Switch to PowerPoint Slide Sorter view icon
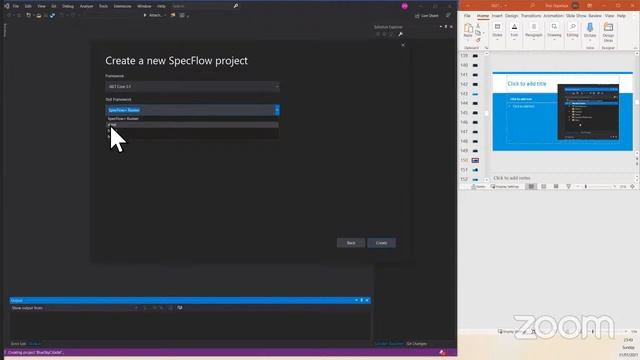The image size is (640, 360). coord(544,187)
